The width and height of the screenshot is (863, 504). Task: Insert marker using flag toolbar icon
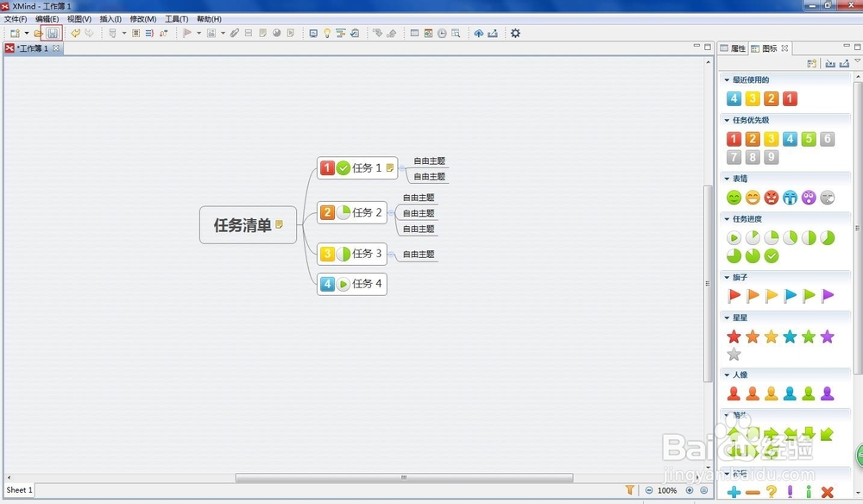coord(187,34)
